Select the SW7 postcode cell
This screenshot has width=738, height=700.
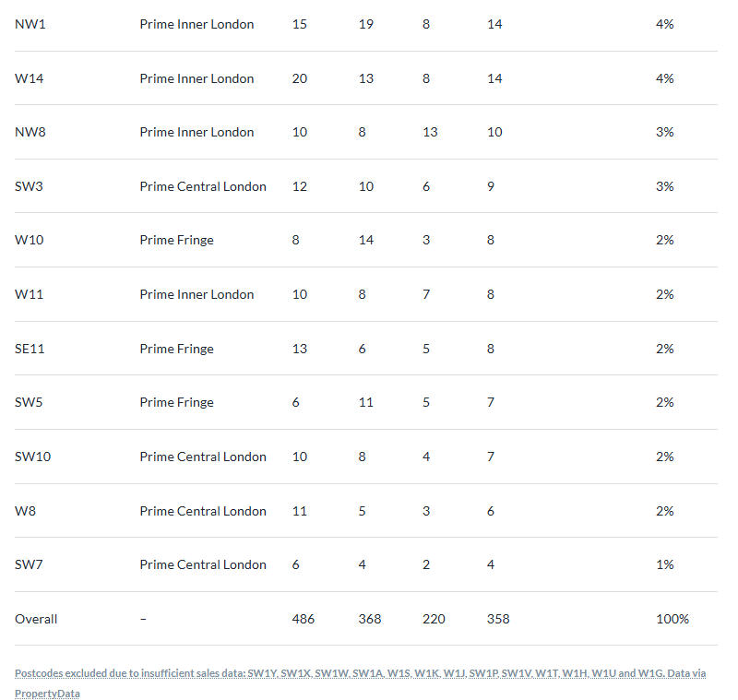(29, 564)
